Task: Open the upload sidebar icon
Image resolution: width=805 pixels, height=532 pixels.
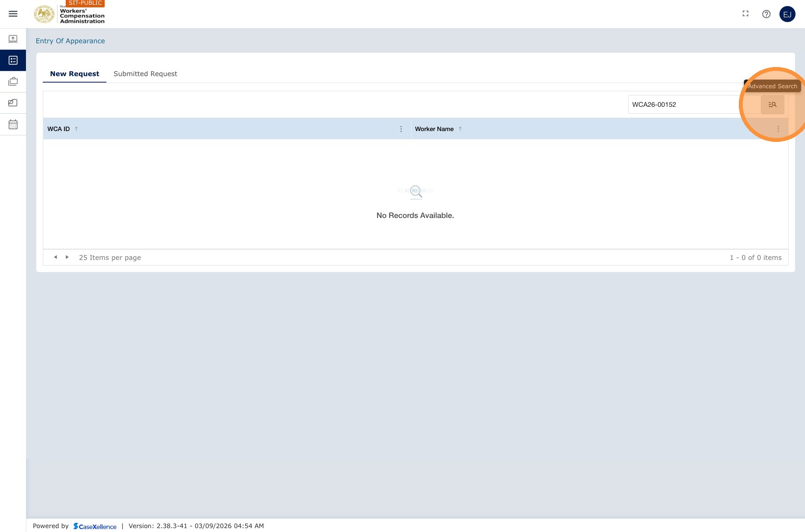Action: point(13,39)
